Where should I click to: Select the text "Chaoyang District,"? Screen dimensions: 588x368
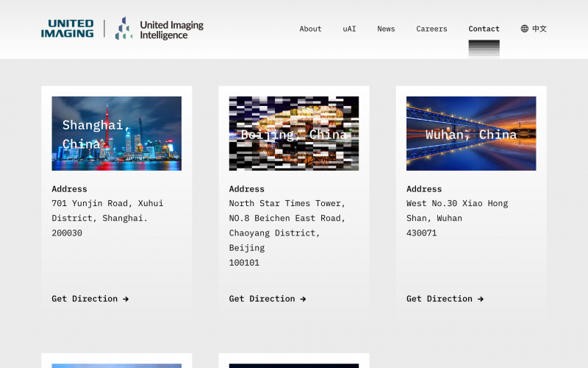point(274,233)
